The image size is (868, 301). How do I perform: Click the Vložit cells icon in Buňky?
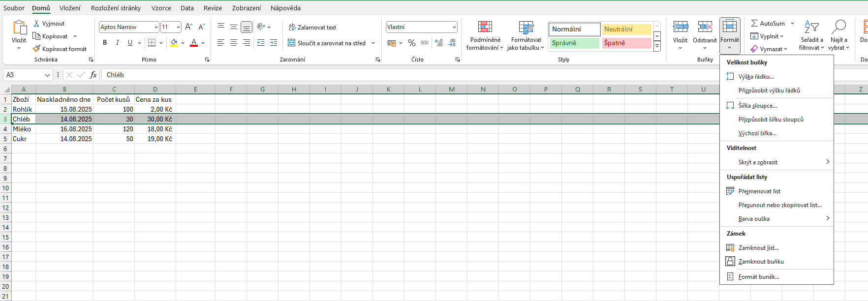[x=681, y=27]
